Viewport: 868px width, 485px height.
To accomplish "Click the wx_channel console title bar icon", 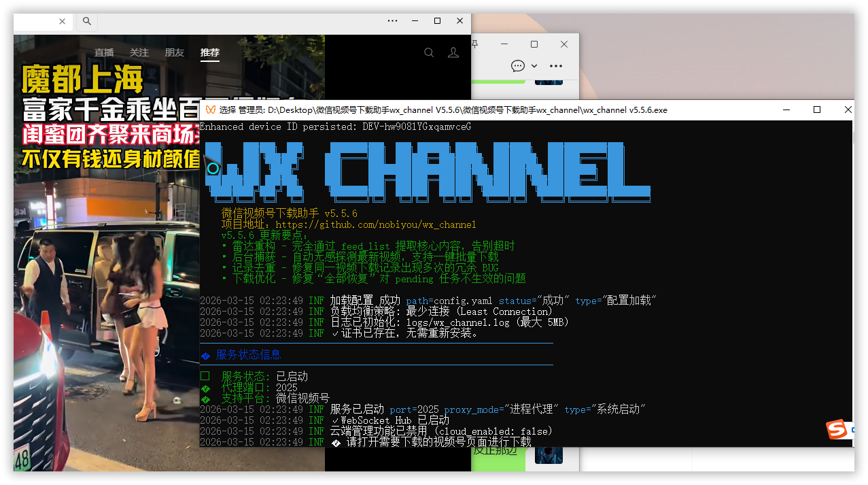I will coord(210,110).
